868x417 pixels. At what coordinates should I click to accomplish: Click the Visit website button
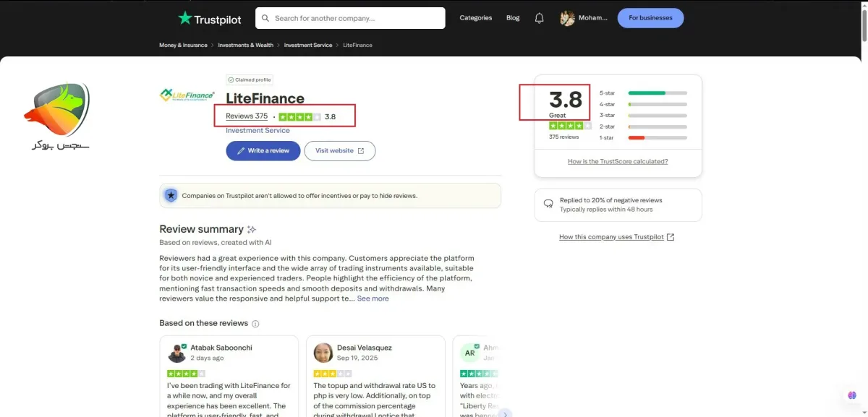340,151
